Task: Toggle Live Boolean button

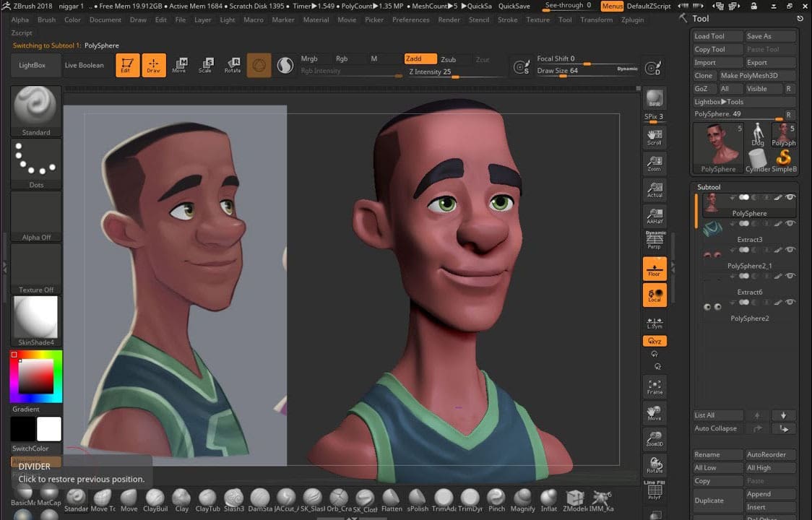Action: pyautogui.click(x=84, y=65)
